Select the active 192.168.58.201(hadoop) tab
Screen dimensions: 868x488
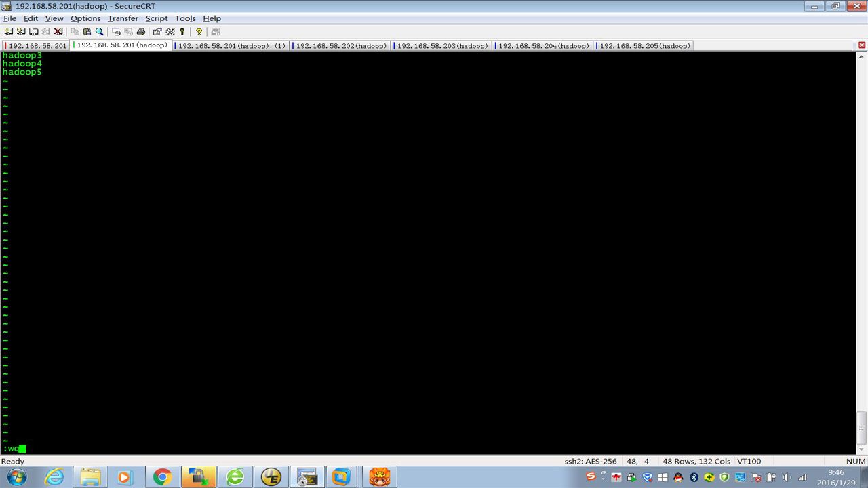(121, 45)
